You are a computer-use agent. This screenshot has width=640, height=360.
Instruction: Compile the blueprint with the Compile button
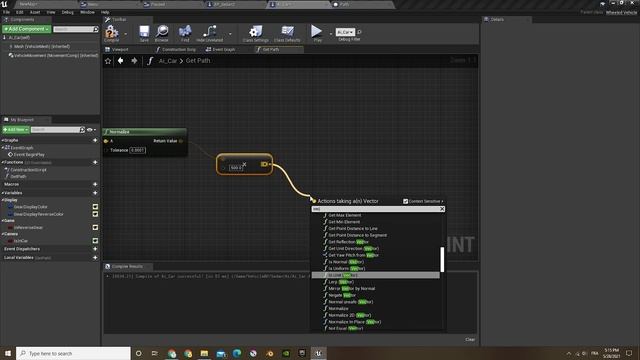point(111,33)
